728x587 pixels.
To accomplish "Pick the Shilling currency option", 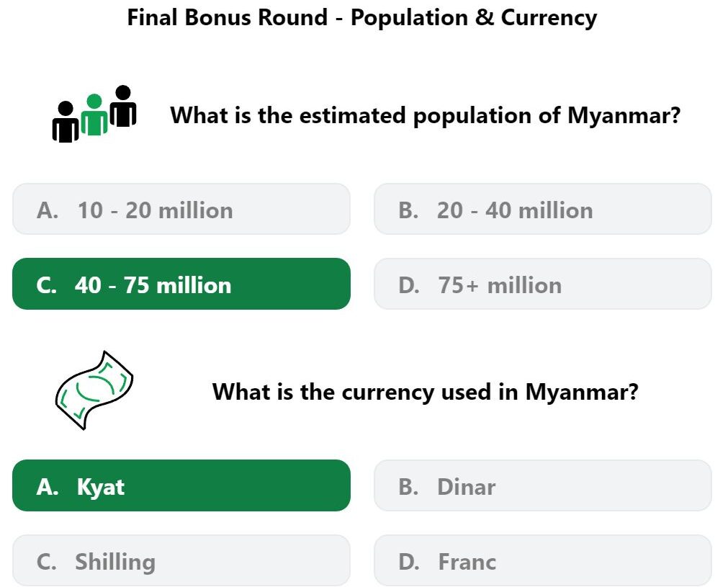I will click(181, 560).
